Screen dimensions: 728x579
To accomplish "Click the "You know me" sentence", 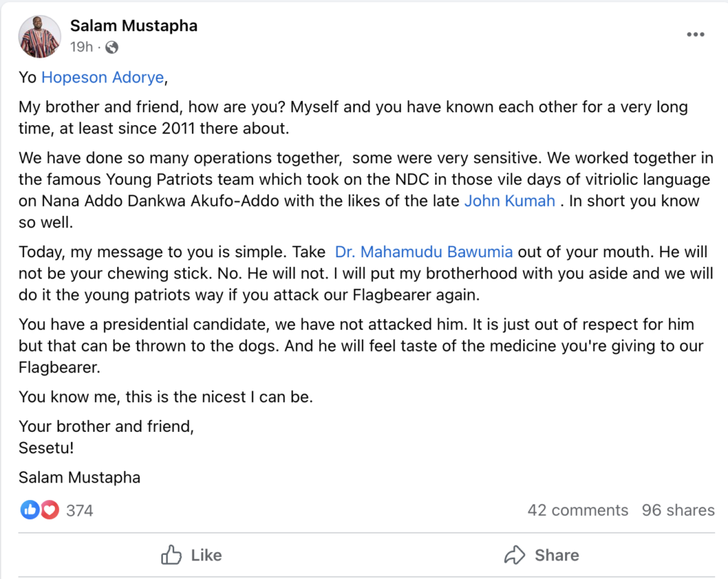I will click(165, 396).
